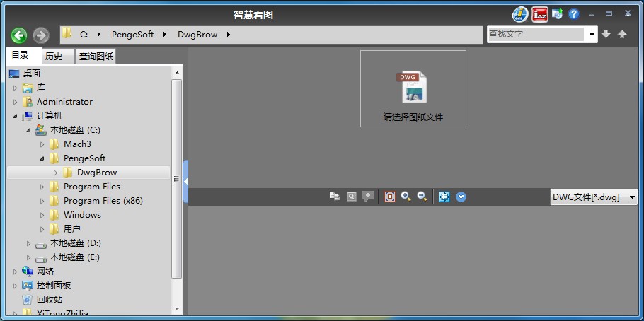Screen dimensions: 644x321
Task: Fit the drawing to window with the extents icon
Action: (389, 197)
